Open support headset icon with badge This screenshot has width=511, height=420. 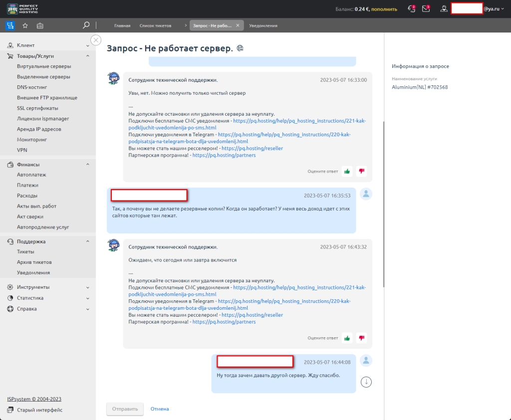click(412, 8)
